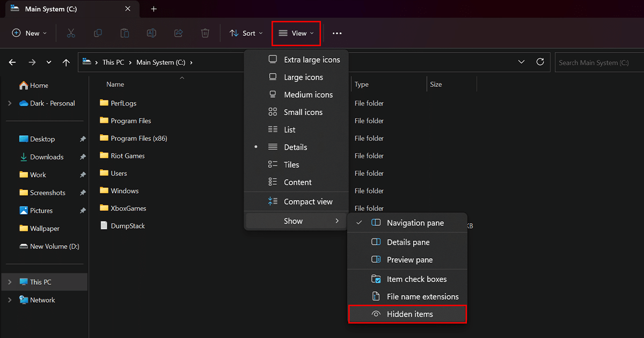Viewport: 644px width, 338px height.
Task: Go up one directory level
Action: [x=66, y=62]
